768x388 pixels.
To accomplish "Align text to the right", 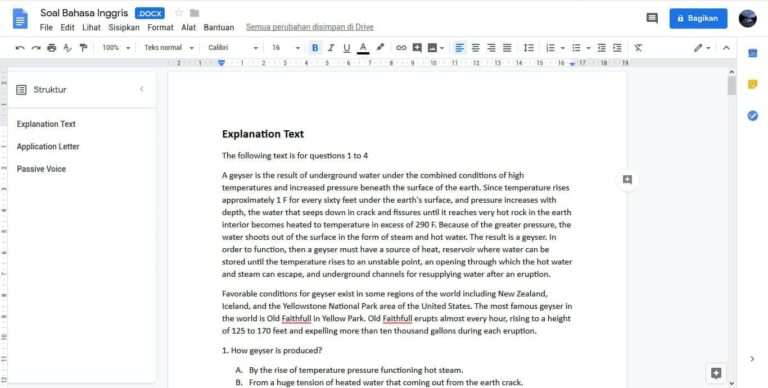I will pos(491,48).
